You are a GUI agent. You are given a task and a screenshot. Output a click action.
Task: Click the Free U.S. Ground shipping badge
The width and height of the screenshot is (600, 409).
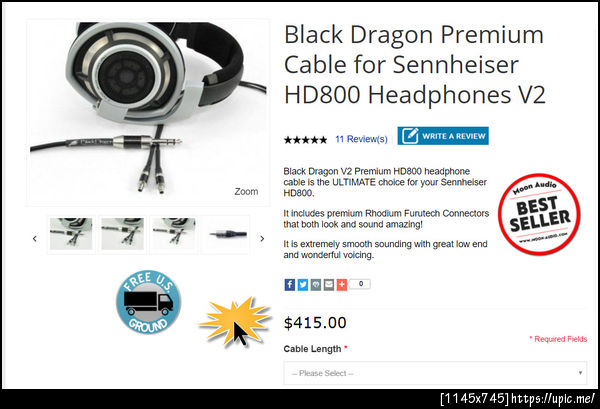(x=148, y=302)
